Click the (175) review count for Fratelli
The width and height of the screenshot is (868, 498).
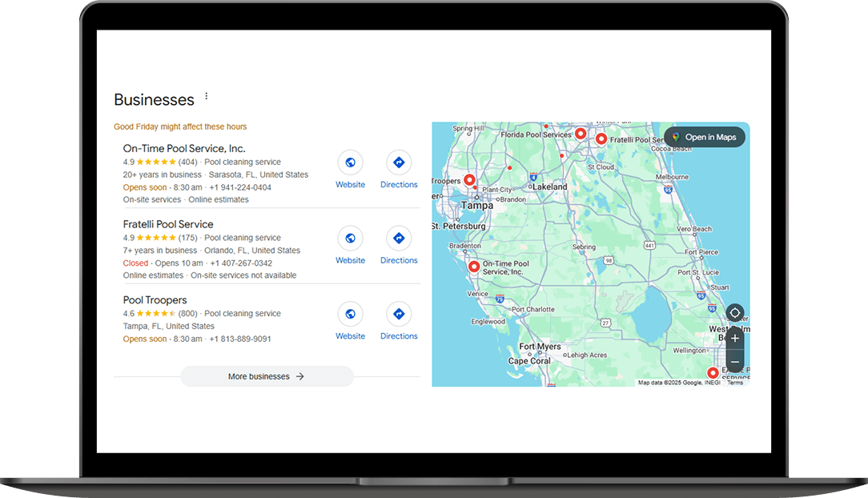pos(187,238)
